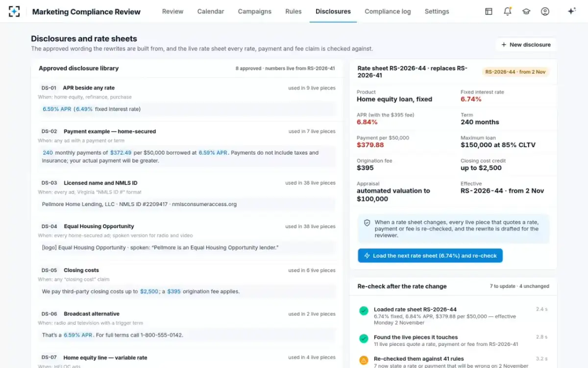Click 'used in 9 live pieces'
This screenshot has width=588, height=368.
click(312, 88)
